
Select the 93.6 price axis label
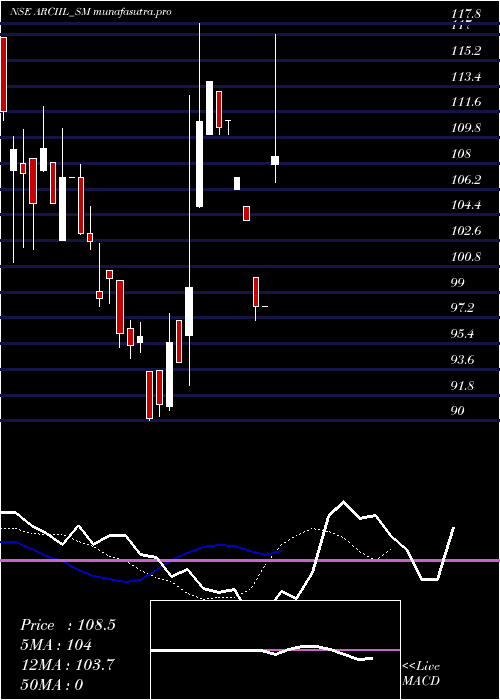[464, 360]
